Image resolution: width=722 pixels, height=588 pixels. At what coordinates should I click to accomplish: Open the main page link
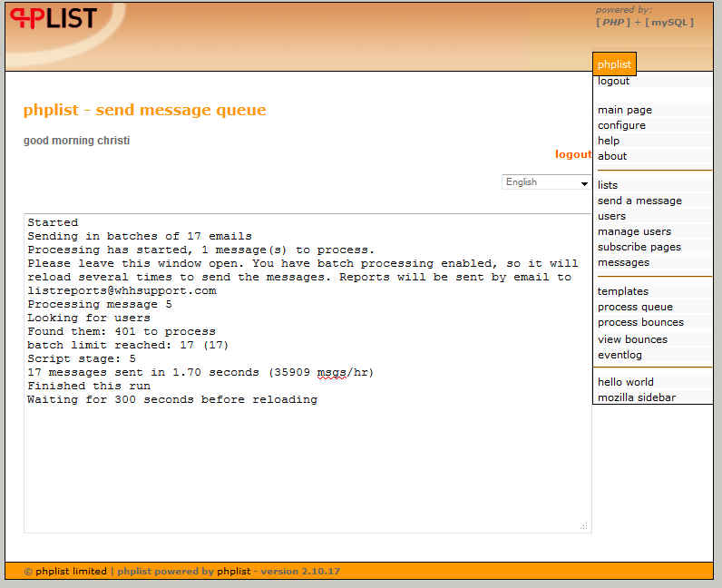tap(624, 110)
